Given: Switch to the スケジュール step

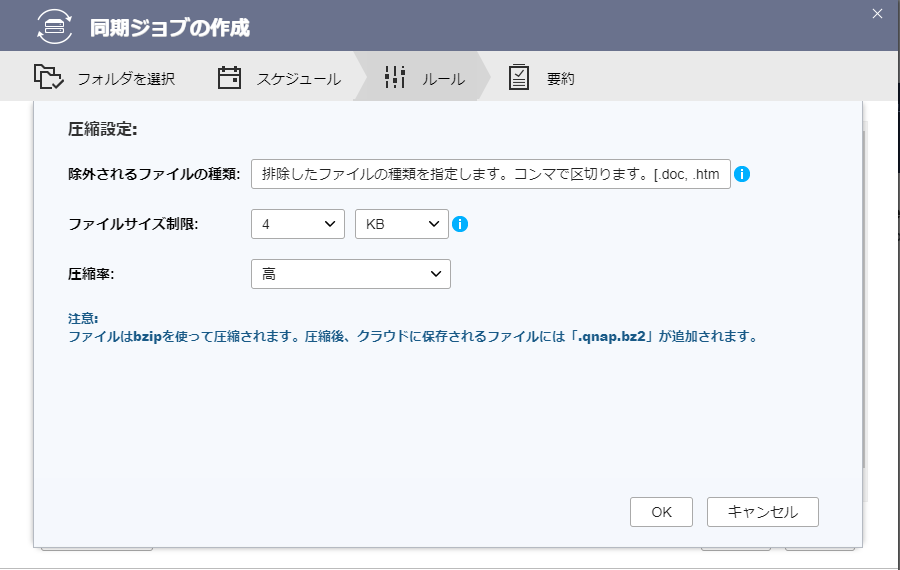Looking at the screenshot, I should point(298,79).
